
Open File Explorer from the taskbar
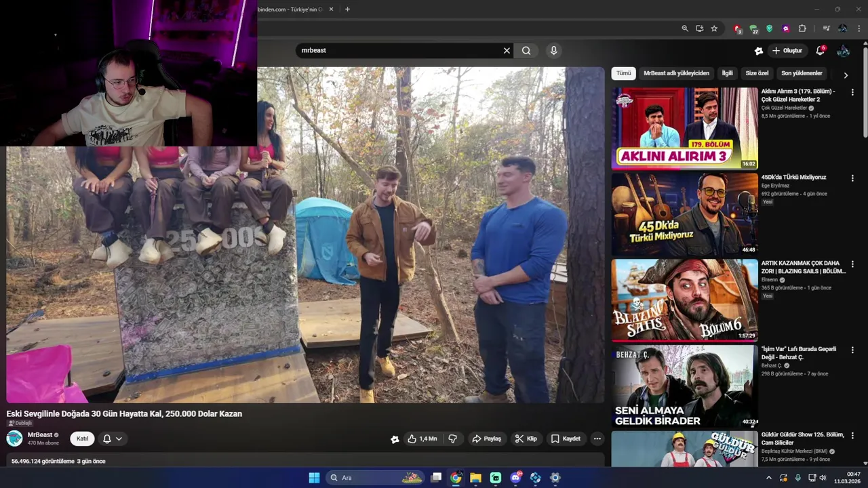(476, 478)
